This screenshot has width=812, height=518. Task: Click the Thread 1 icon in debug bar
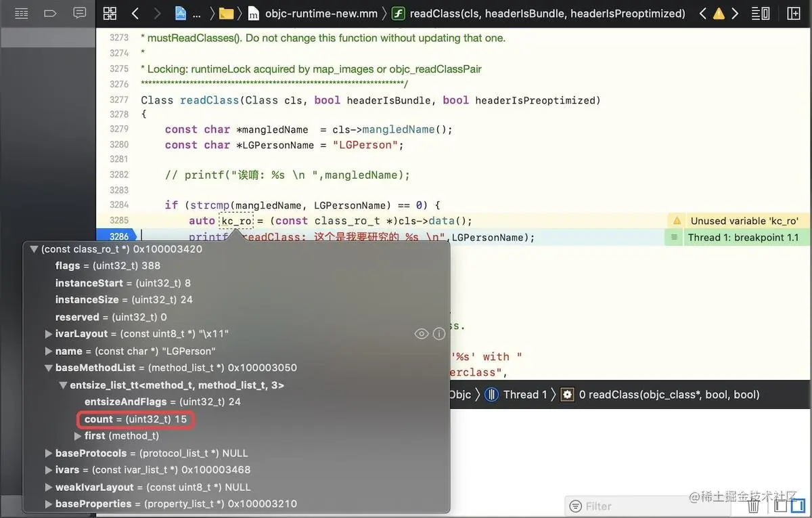493,395
